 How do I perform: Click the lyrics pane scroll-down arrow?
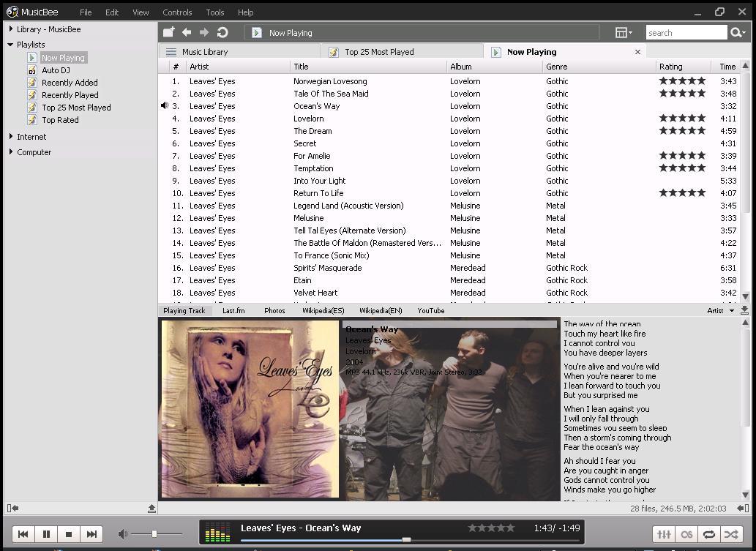(746, 495)
